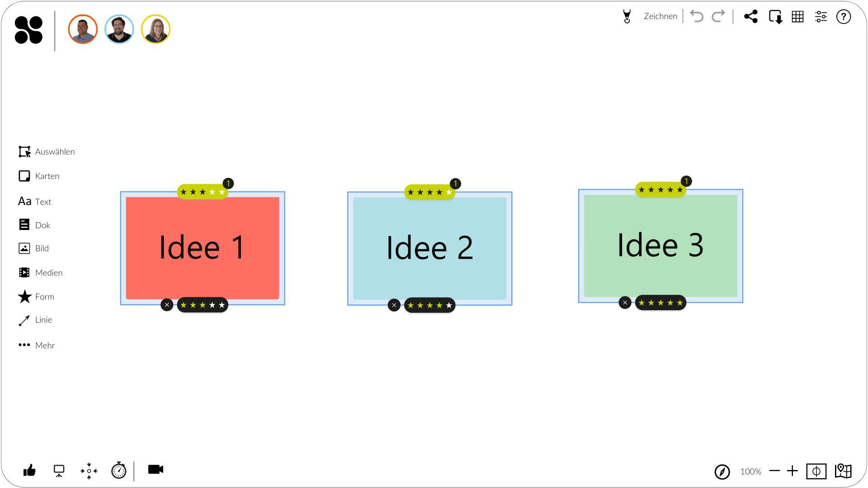Open the board settings sliders

click(821, 17)
